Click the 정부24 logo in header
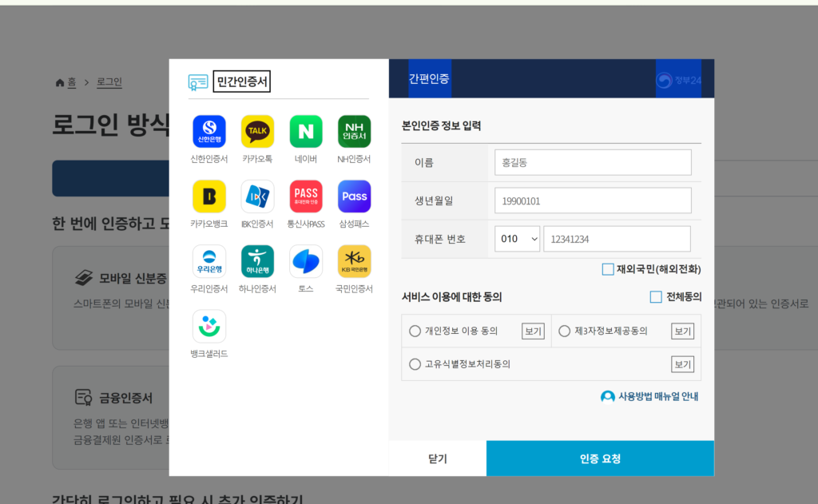Screen dimensions: 818x504 tap(679, 80)
